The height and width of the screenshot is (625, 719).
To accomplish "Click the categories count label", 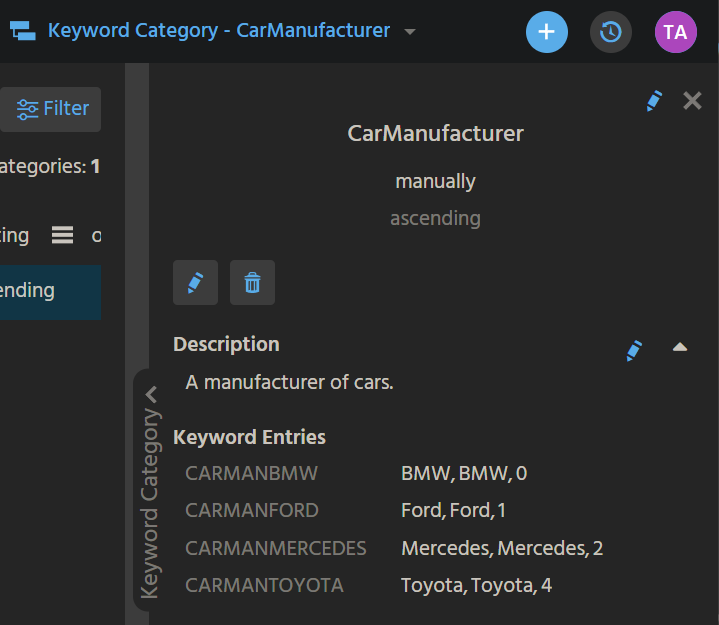I will tap(50, 166).
